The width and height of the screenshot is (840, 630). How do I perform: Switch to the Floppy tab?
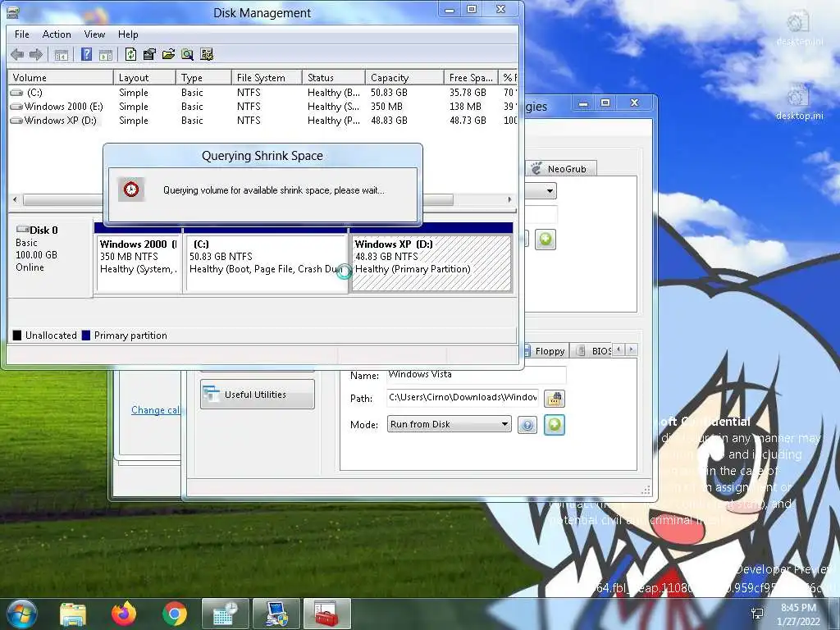click(x=545, y=351)
